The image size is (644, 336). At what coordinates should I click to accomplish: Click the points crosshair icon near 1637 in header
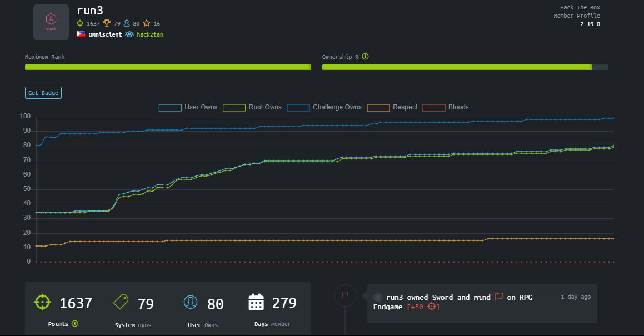[x=80, y=23]
